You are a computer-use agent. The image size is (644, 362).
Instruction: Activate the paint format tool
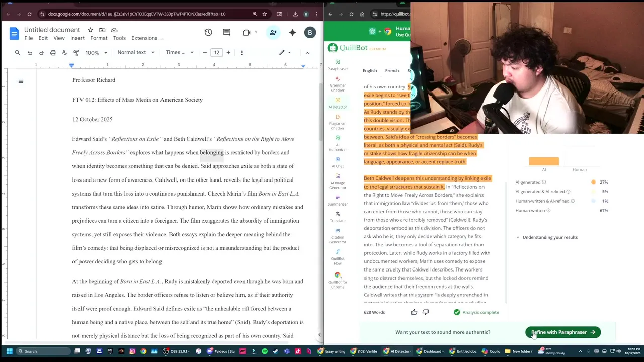point(76,52)
